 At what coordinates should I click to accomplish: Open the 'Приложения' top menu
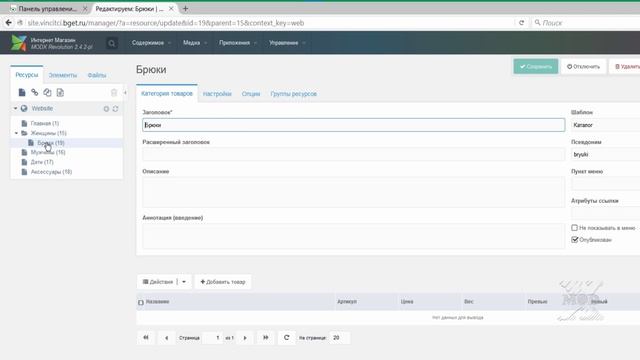point(238,42)
